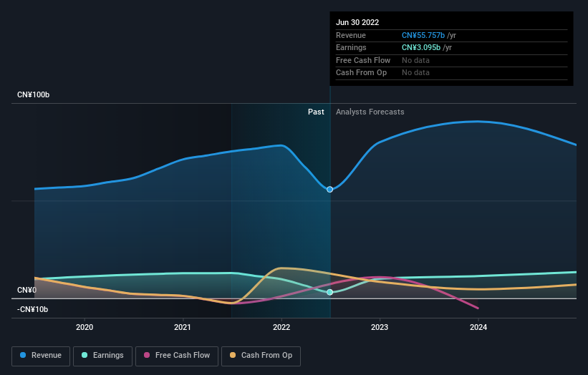Click the CN¥0 y-axis label

pos(26,291)
